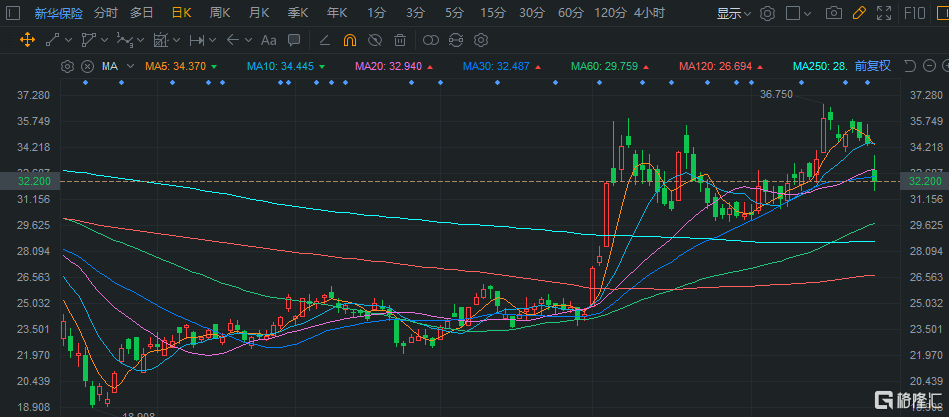The width and height of the screenshot is (949, 417).
Task: Select the magnet snap tool
Action: point(349,41)
